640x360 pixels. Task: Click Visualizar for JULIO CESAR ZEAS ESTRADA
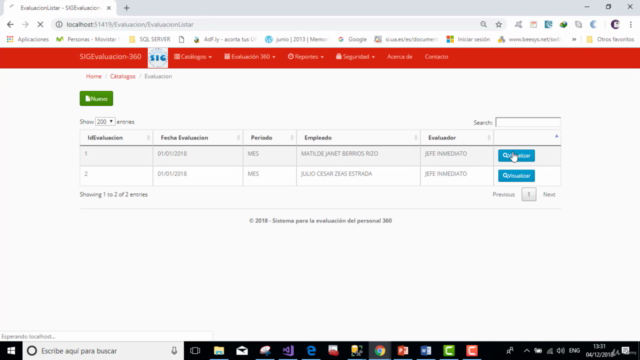(516, 176)
